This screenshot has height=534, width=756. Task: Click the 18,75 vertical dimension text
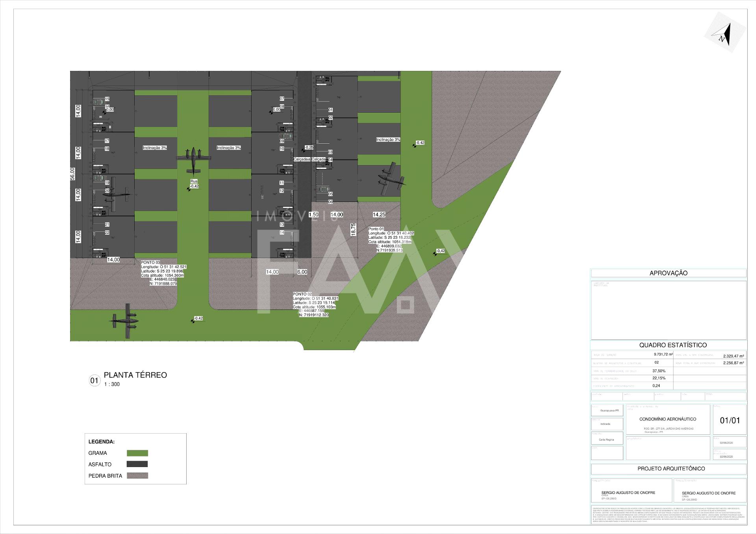point(354,229)
